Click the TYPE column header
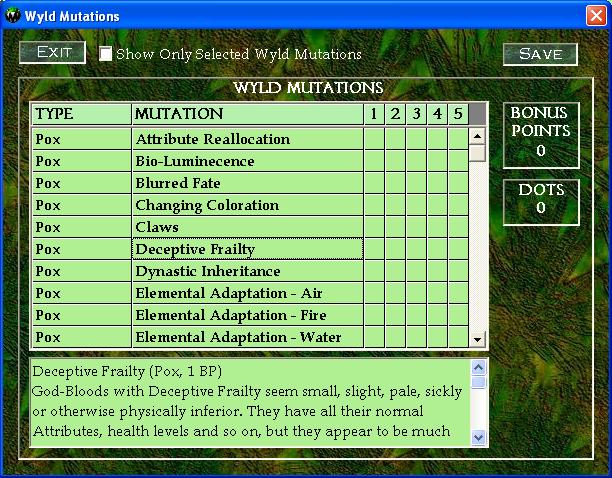612x478 pixels. point(82,114)
